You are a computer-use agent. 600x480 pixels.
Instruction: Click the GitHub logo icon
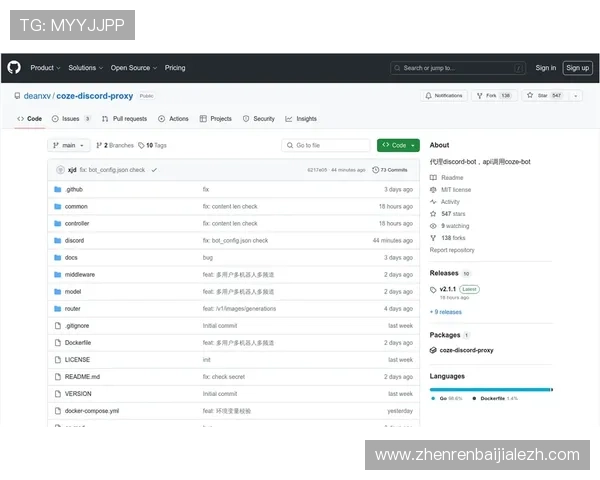[14, 68]
